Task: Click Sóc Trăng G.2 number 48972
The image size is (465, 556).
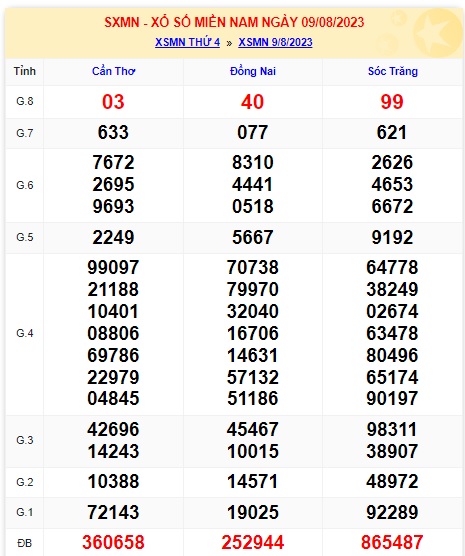Action: tap(392, 482)
